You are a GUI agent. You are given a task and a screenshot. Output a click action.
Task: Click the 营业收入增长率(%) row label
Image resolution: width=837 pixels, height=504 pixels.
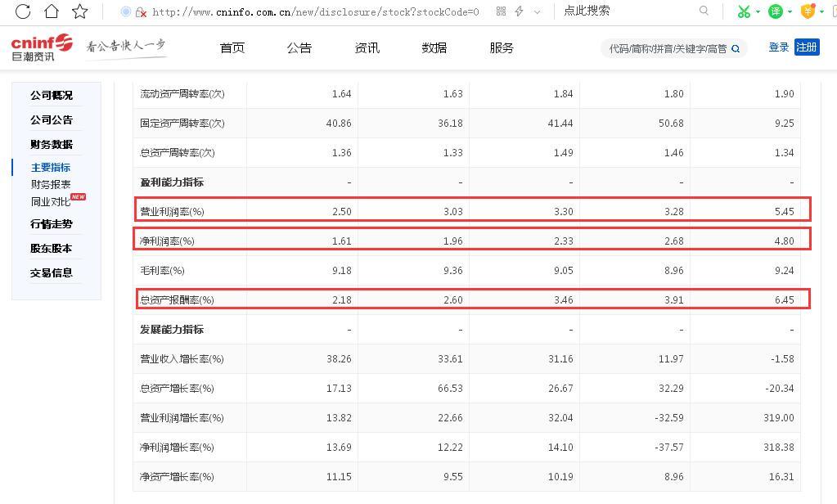182,359
